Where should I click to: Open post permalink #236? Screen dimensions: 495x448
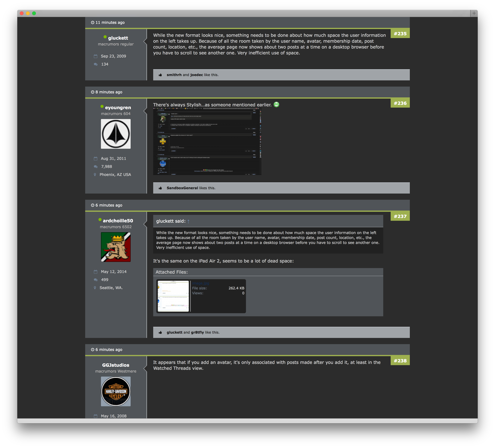(x=400, y=103)
